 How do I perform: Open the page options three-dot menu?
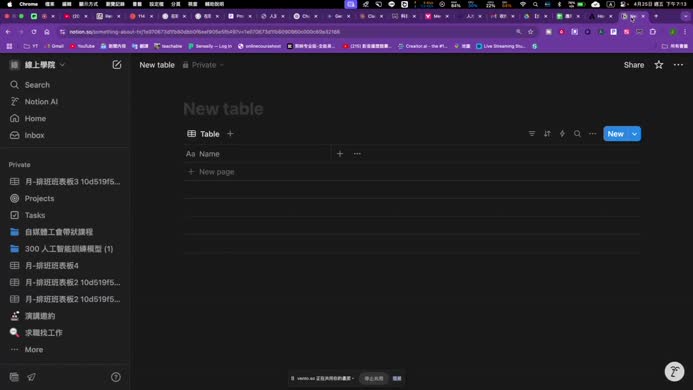coord(678,65)
